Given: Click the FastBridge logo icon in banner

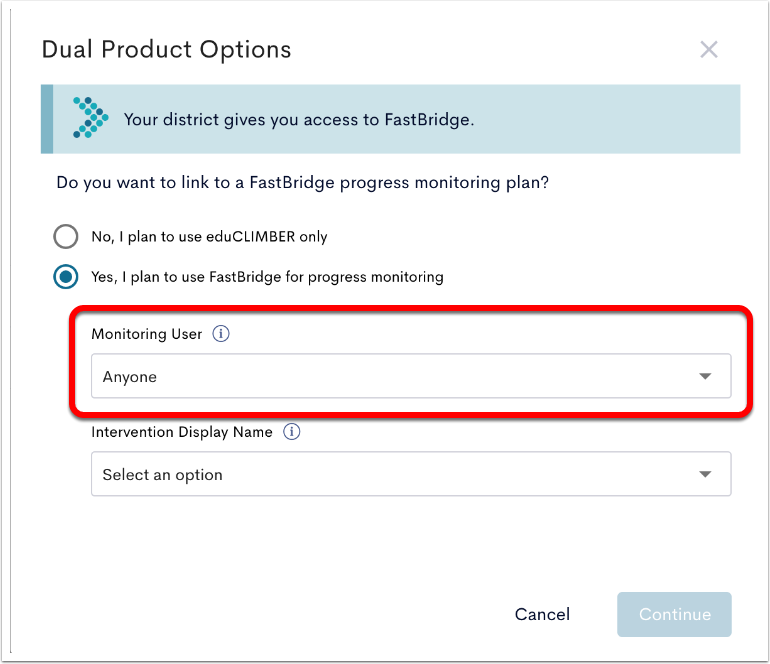Looking at the screenshot, I should tap(91, 118).
